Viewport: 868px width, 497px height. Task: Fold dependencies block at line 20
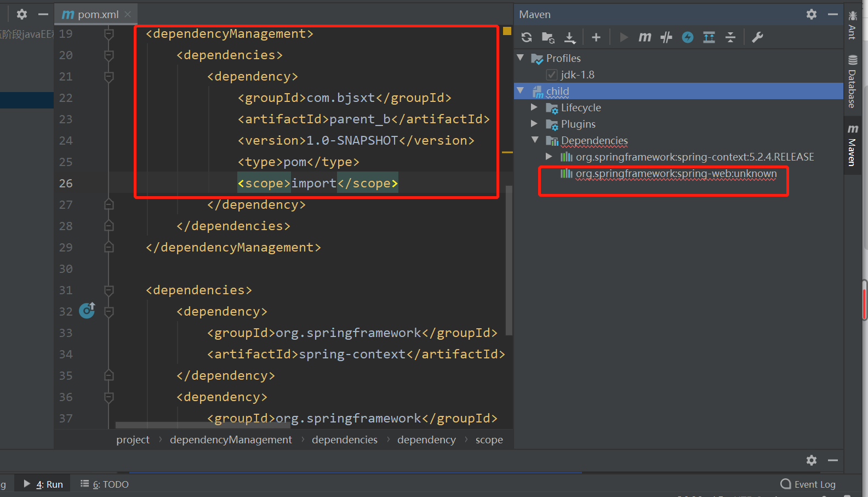[x=109, y=55]
